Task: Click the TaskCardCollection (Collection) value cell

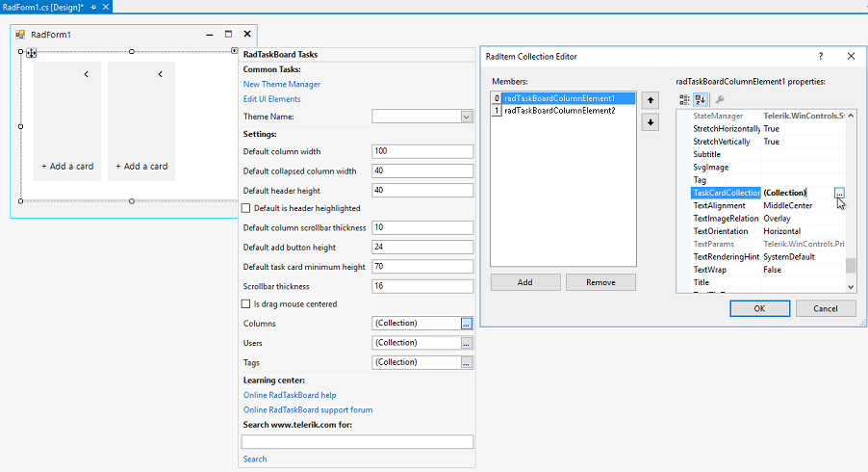Action: click(x=797, y=193)
